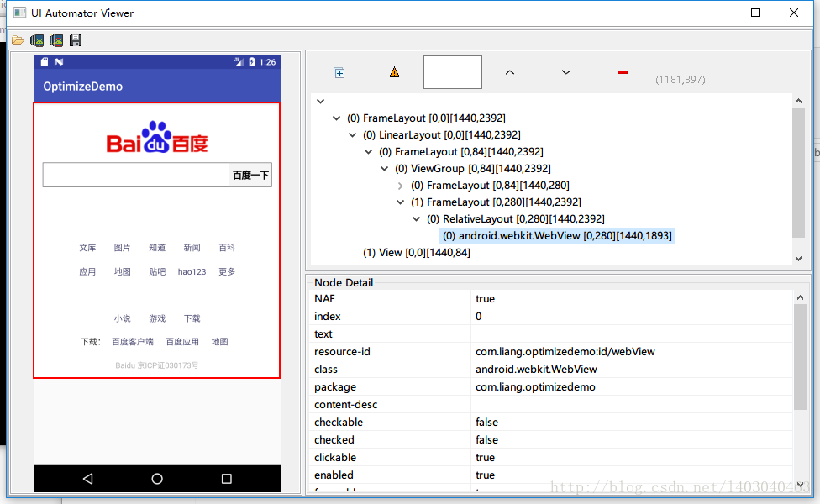Click the Baidu search input field in screenshot
Image resolution: width=820 pixels, height=504 pixels.
pos(136,175)
